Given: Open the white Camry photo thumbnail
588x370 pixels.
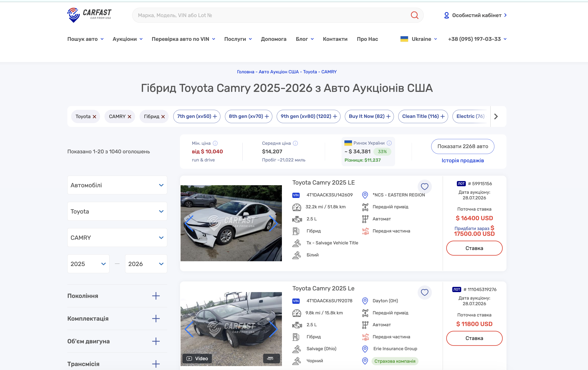Looking at the screenshot, I should (x=231, y=223).
